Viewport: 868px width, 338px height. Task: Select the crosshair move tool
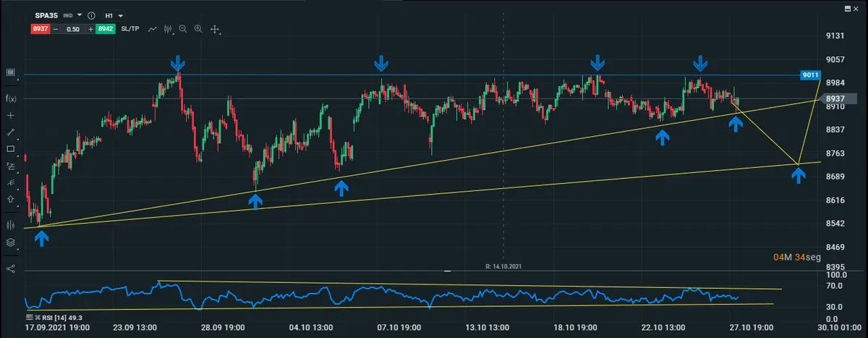tap(215, 29)
